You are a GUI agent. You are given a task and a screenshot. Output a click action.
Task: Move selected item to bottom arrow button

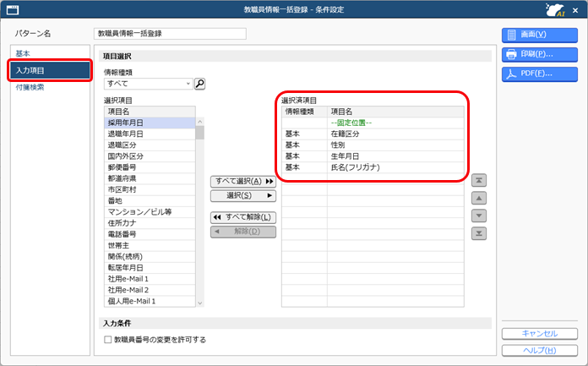coord(479,233)
